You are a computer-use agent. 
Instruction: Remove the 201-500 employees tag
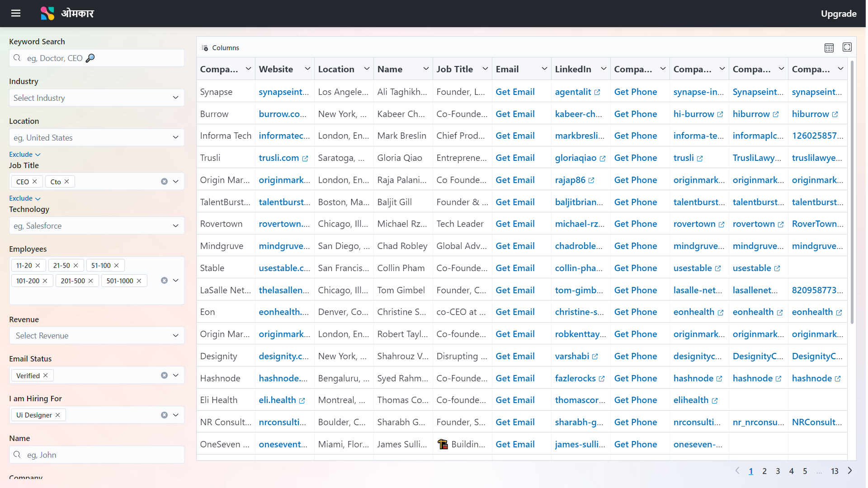(x=91, y=281)
